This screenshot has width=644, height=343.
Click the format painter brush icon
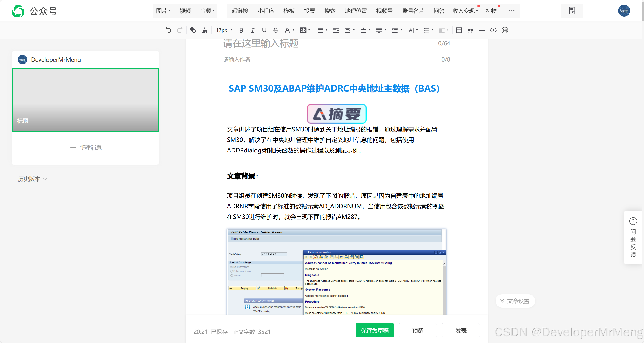[x=204, y=30]
